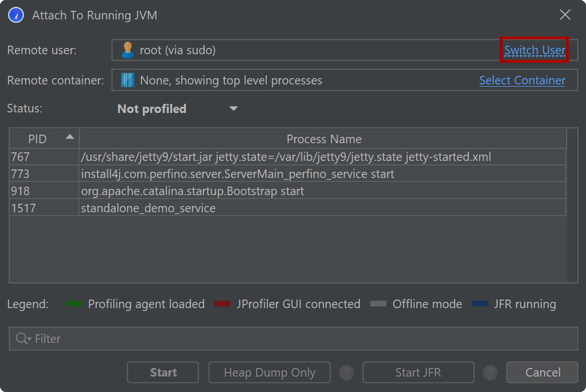This screenshot has width=586, height=392.
Task: Select the jetty9 start.jar process row
Action: tap(285, 157)
